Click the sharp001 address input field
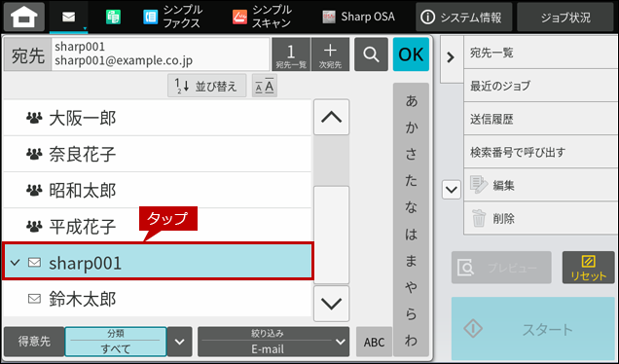The width and height of the screenshot is (619, 364). pyautogui.click(x=161, y=55)
